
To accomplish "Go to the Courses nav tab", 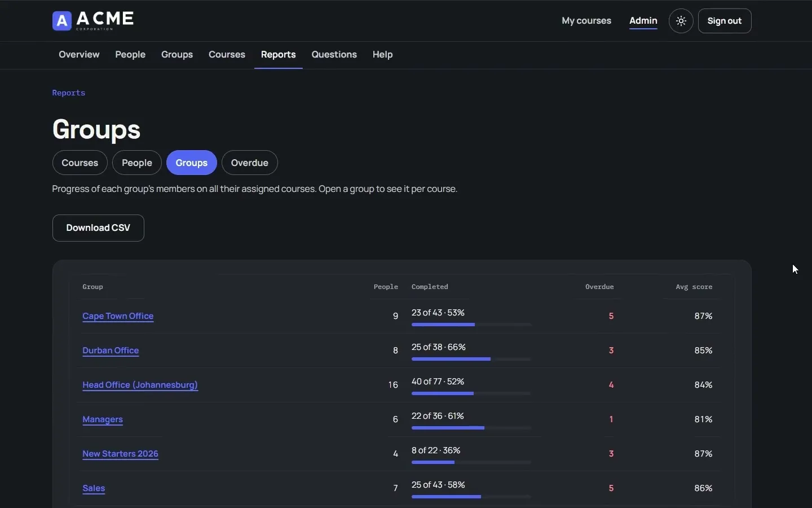I will tap(227, 55).
